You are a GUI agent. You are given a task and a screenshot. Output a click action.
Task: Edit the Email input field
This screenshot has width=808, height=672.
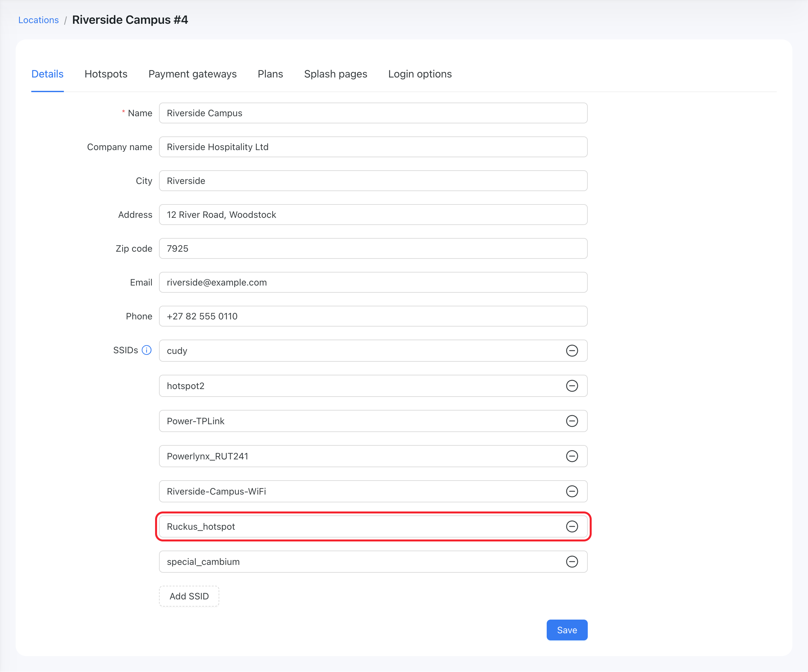point(373,282)
